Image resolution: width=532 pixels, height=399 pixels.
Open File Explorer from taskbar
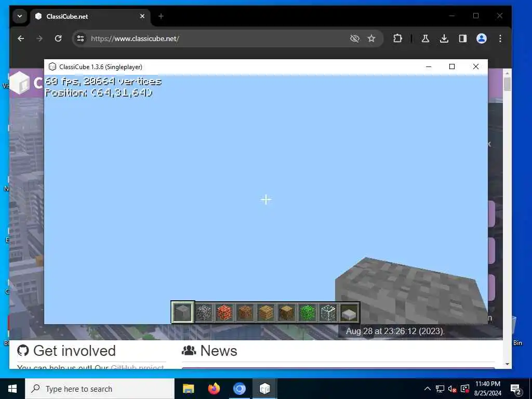point(188,389)
